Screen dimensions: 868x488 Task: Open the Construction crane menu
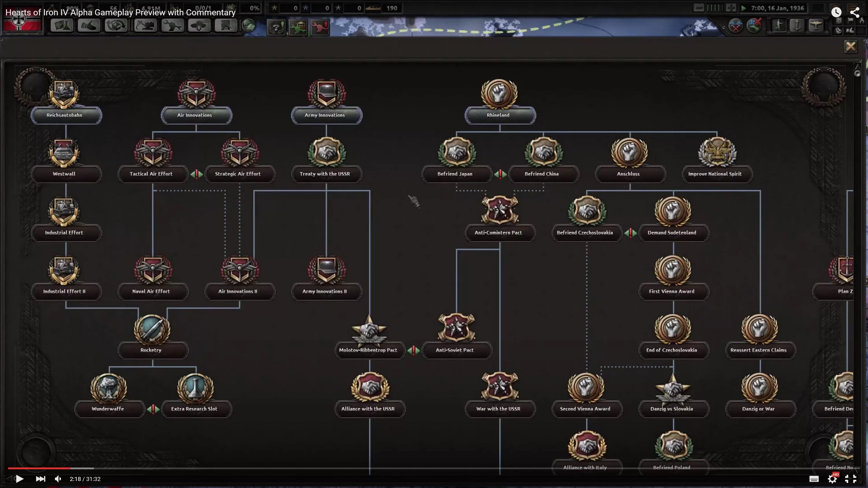point(145,26)
